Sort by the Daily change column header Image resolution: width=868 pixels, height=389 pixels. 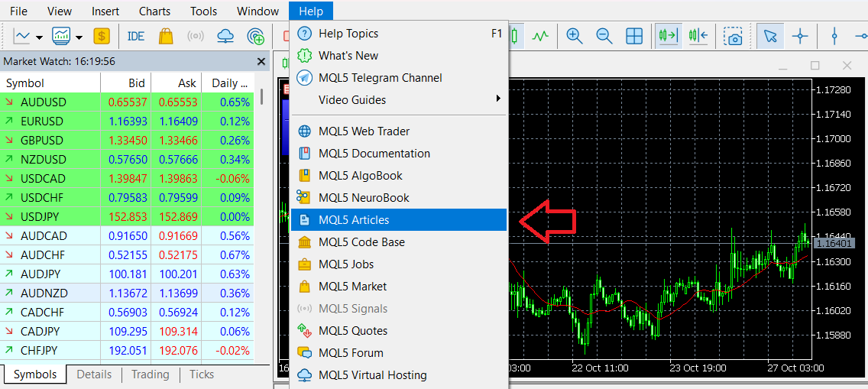pos(228,83)
